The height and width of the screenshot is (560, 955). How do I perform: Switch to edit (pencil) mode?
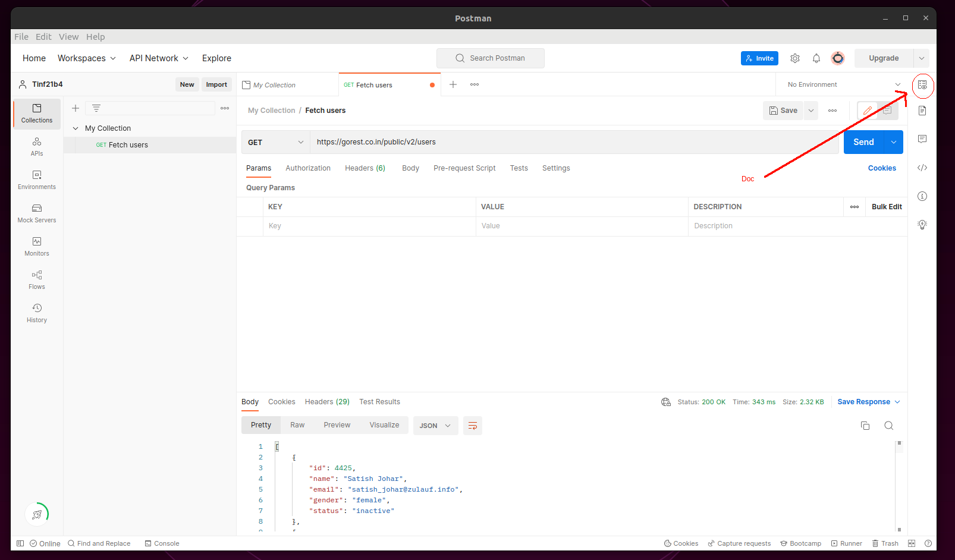click(868, 111)
